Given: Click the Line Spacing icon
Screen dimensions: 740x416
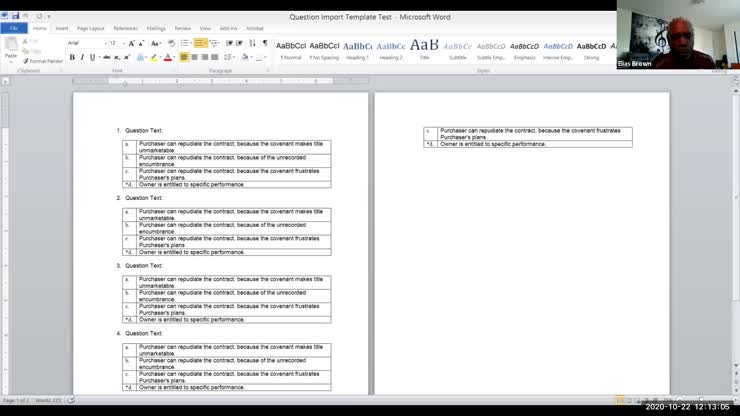Looking at the screenshot, I should (x=227, y=58).
